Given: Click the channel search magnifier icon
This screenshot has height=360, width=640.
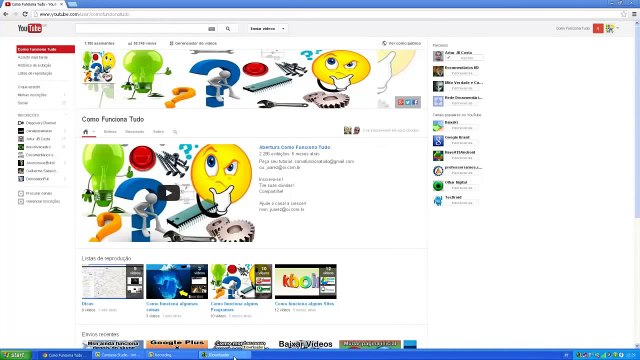Looking at the screenshot, I should pyautogui.click(x=175, y=132).
